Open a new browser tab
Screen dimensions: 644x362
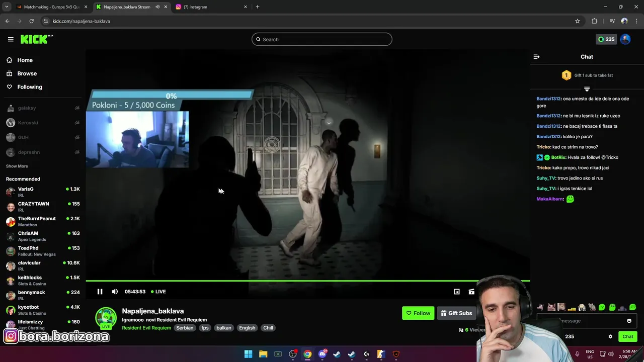click(258, 7)
